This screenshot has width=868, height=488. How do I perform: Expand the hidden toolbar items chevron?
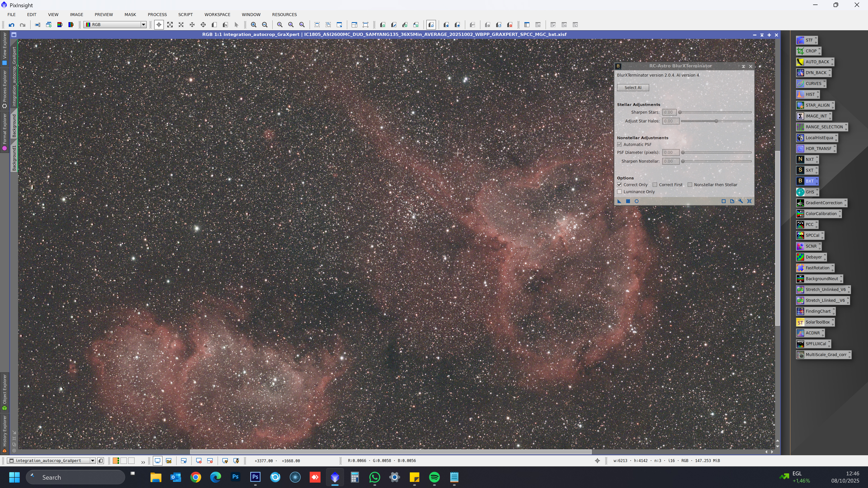[x=143, y=462]
